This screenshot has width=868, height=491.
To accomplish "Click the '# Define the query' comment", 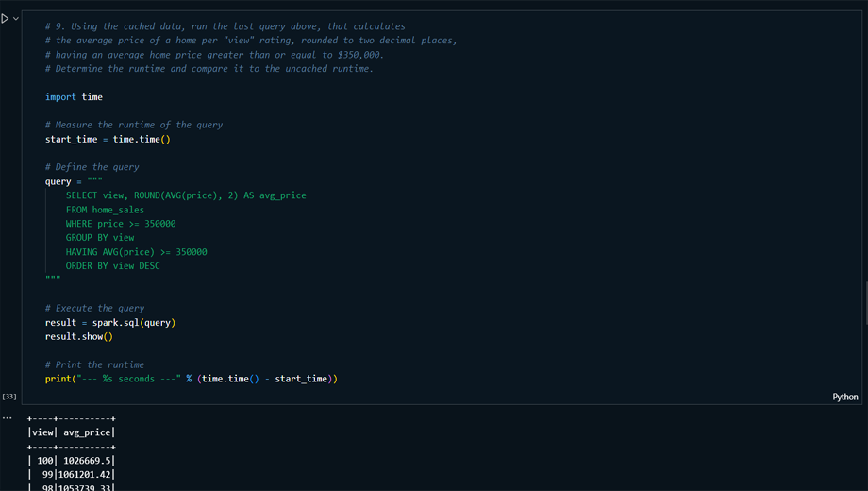I will [92, 167].
